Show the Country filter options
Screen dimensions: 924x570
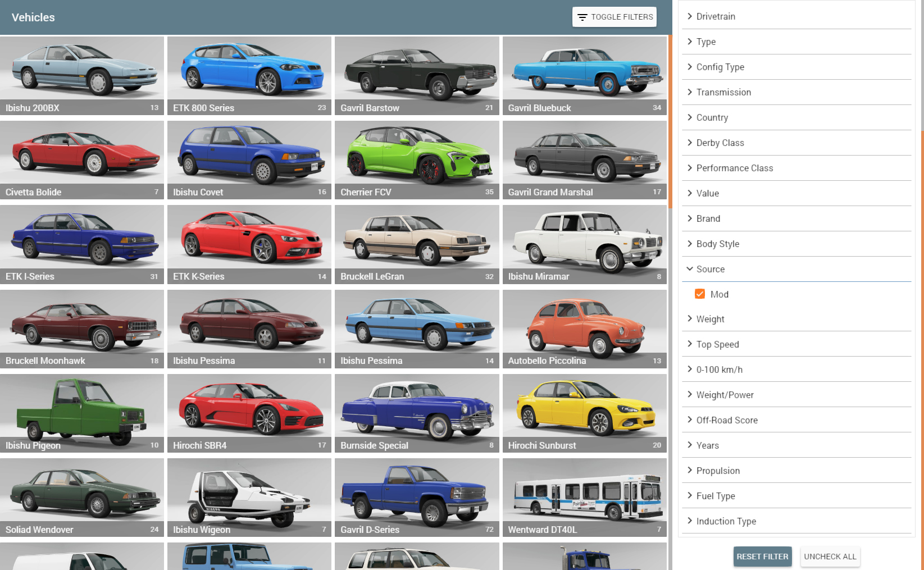796,117
